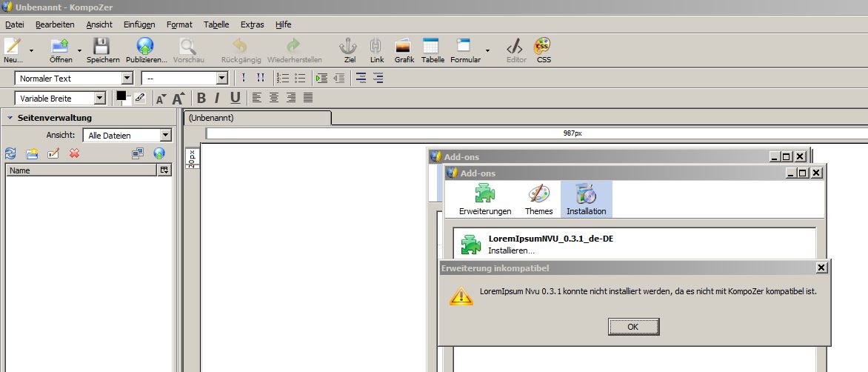Screen dimensions: 868x372
Task: Increase indent with green arrow icon
Action: coord(321,78)
